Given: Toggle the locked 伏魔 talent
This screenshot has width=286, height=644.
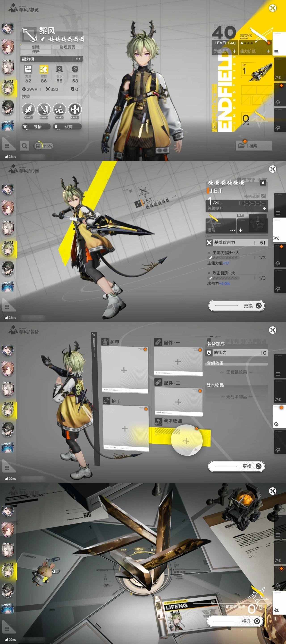Looking at the screenshot, I should click(x=67, y=127).
